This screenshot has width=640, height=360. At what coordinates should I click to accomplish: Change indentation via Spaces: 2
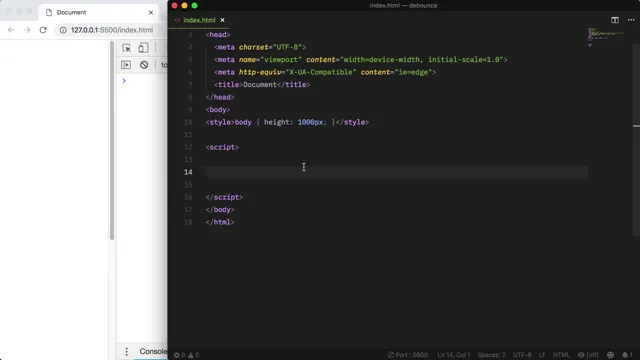(x=491, y=355)
